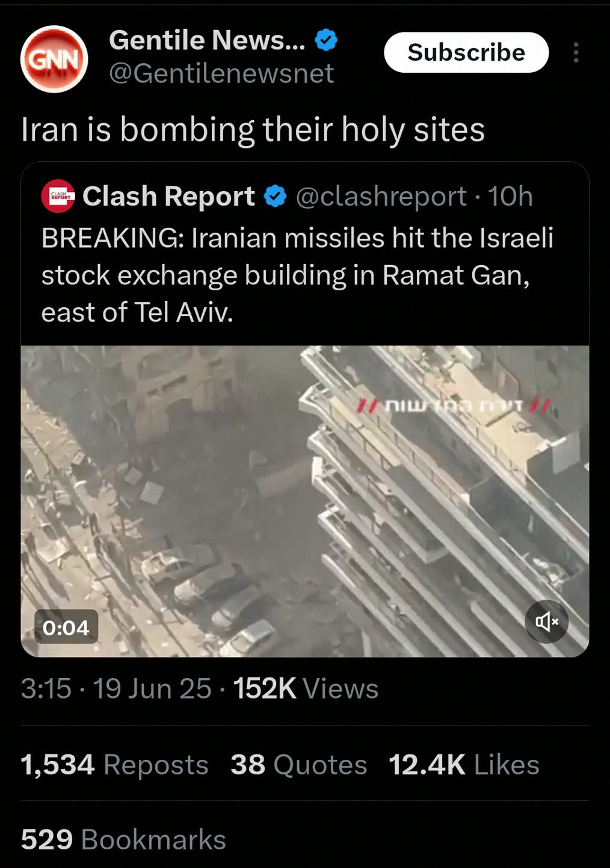Image resolution: width=610 pixels, height=868 pixels.
Task: View the 1,534 Reposts list
Action: click(114, 765)
